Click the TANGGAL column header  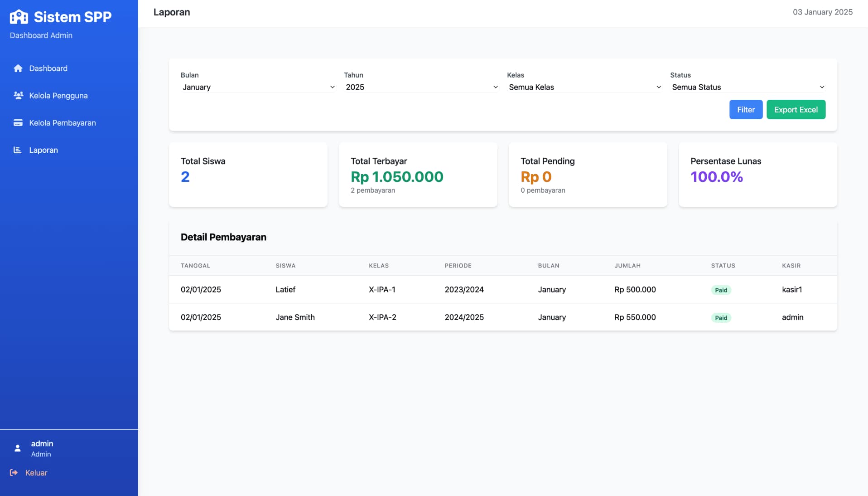pyautogui.click(x=195, y=266)
